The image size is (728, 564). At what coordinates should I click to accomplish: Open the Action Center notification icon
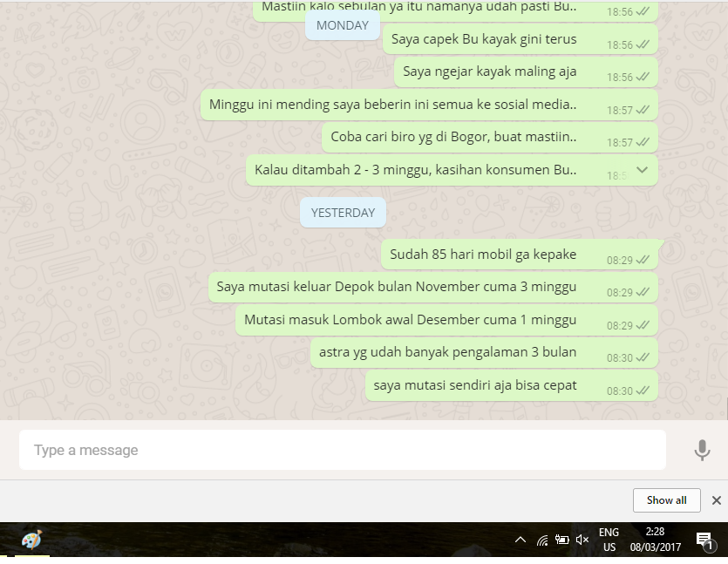(704, 540)
